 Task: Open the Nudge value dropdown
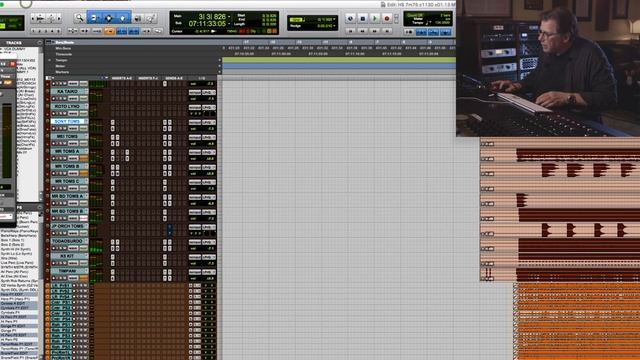click(x=334, y=26)
